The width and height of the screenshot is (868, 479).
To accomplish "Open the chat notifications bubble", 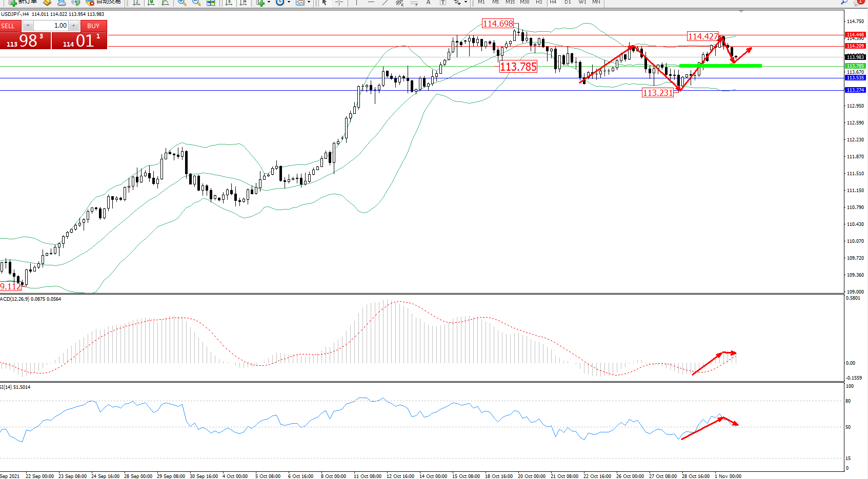I will click(859, 3).
